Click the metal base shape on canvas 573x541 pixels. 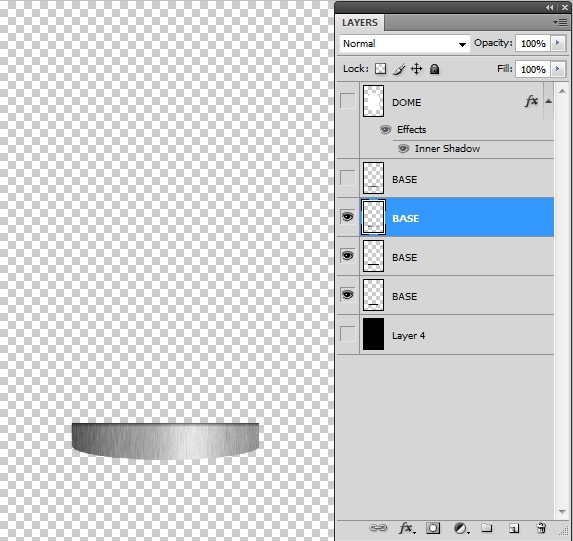coord(165,441)
